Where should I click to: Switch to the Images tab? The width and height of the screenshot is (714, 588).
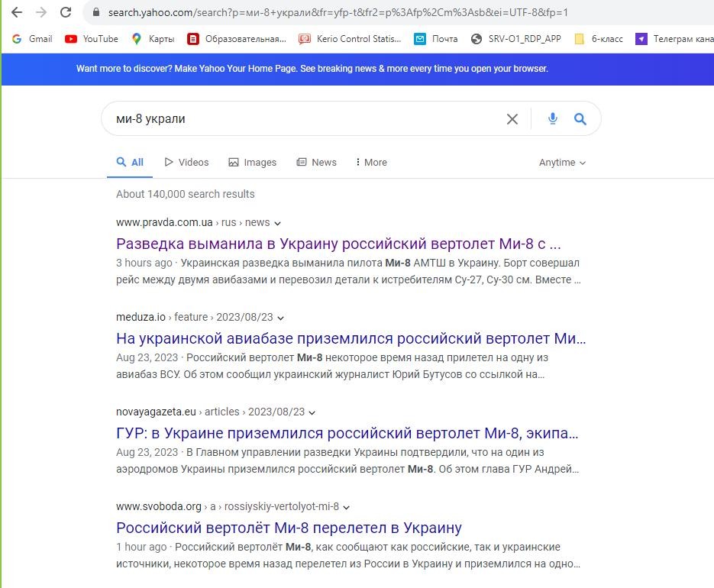[x=252, y=162]
